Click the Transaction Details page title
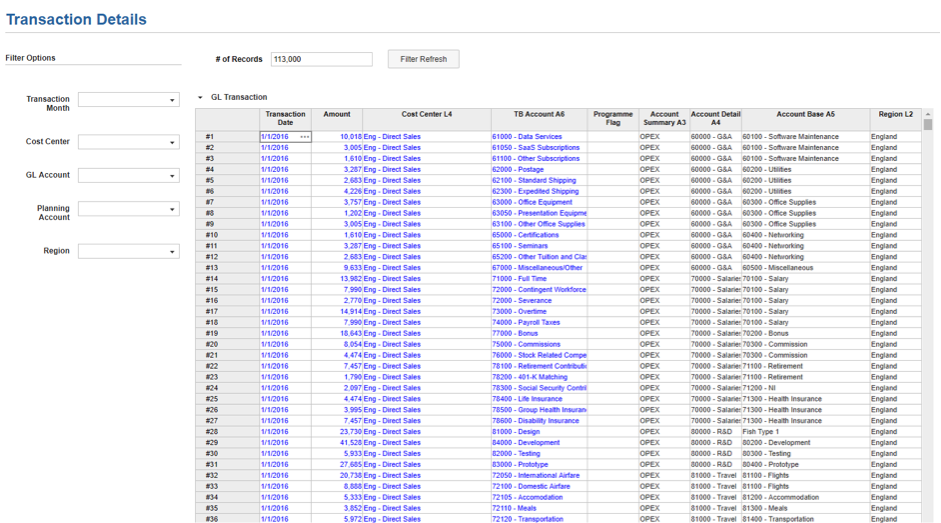 (x=76, y=19)
